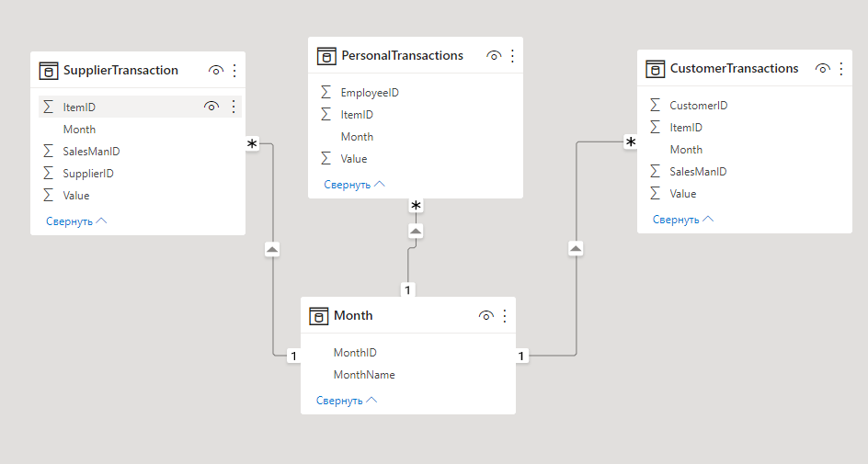Toggle visibility of CustomerTransactions table
This screenshot has width=868, height=464.
tap(823, 69)
